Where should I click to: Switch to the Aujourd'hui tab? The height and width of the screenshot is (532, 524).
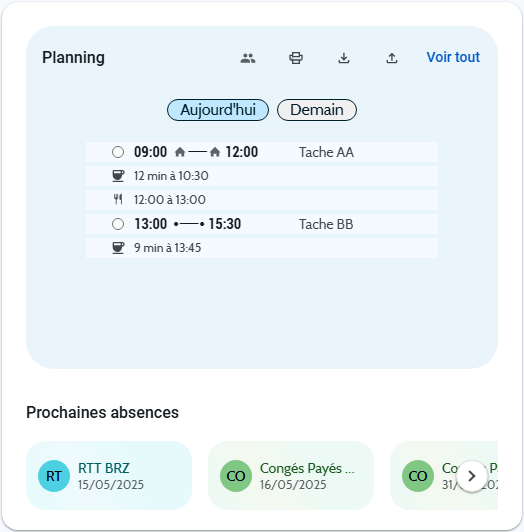pos(218,110)
